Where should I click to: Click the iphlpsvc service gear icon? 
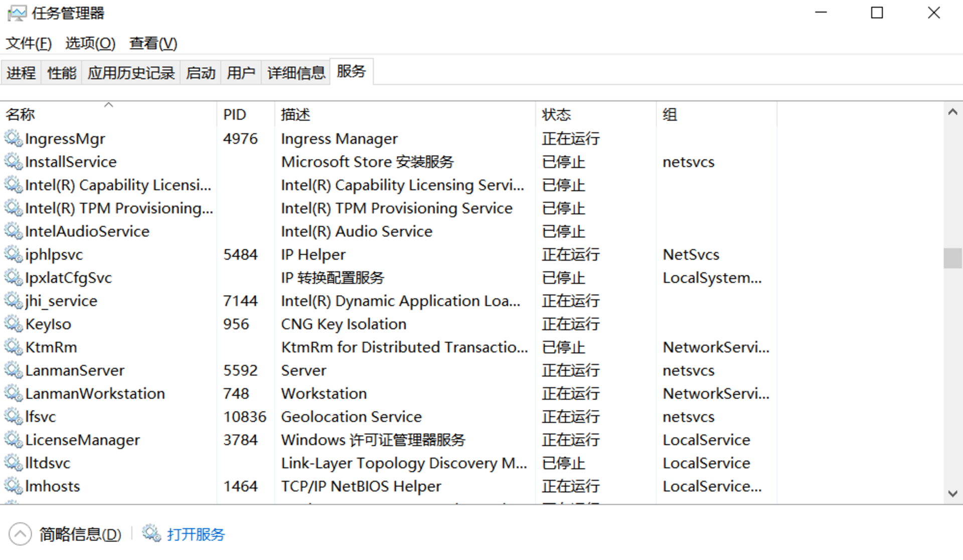[13, 254]
